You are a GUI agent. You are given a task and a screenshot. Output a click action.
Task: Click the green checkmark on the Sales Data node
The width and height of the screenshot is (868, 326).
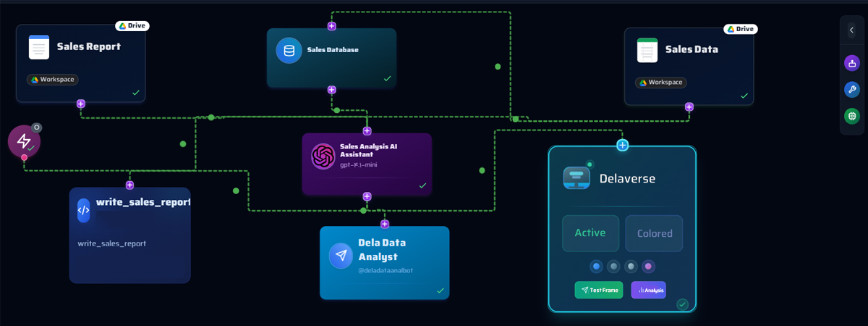coord(744,96)
